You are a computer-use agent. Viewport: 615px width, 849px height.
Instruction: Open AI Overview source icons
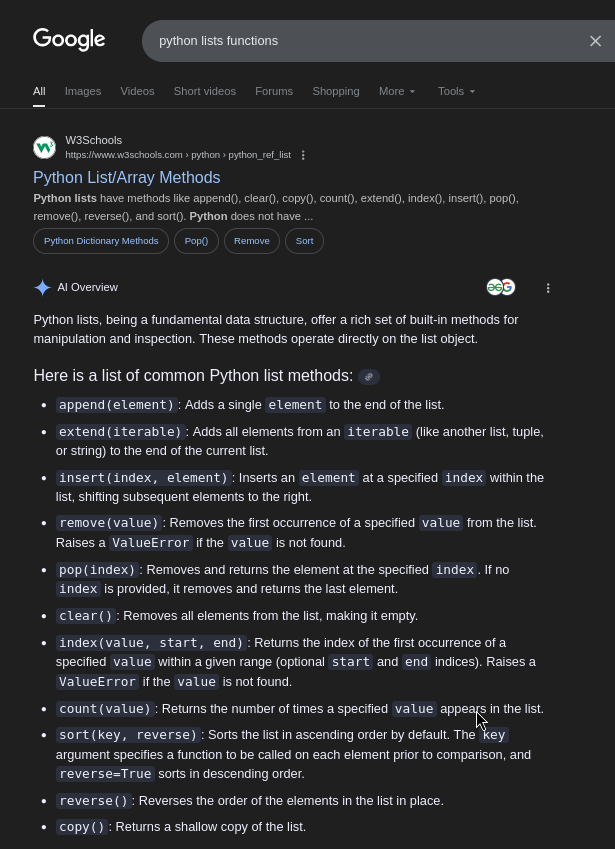click(x=500, y=288)
